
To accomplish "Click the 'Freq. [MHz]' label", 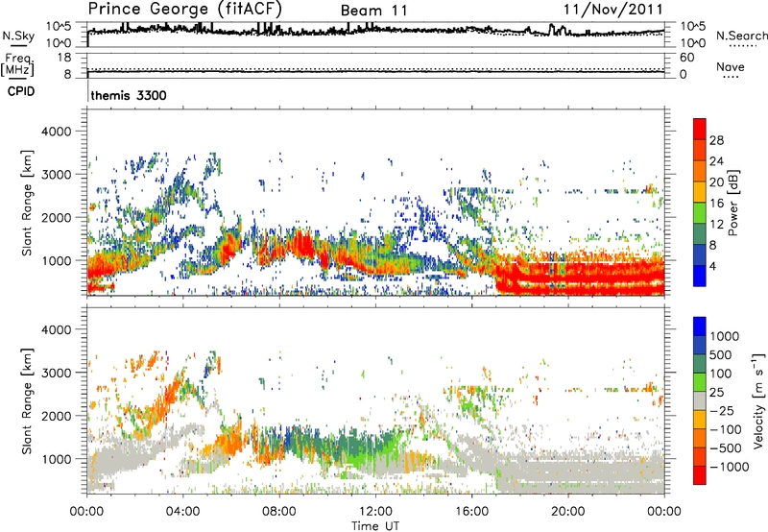I will 17,65.
